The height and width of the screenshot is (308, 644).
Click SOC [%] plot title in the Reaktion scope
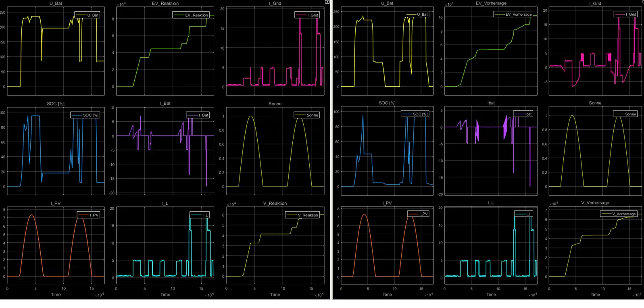tap(56, 104)
